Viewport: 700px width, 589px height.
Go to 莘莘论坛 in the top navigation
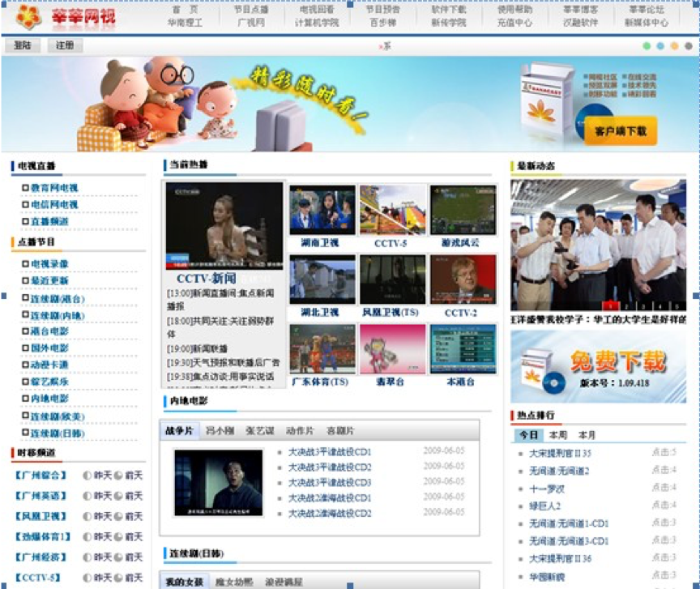[647, 10]
